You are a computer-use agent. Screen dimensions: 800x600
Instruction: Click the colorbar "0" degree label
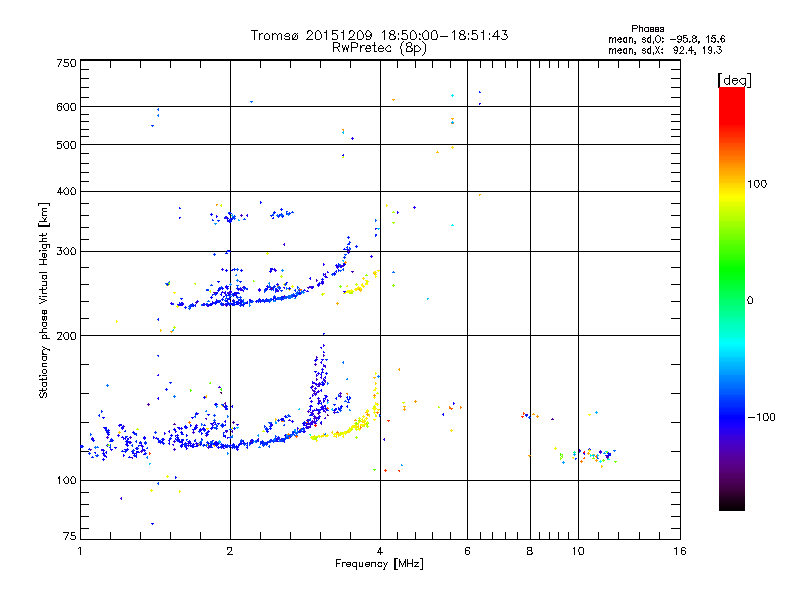(x=749, y=301)
